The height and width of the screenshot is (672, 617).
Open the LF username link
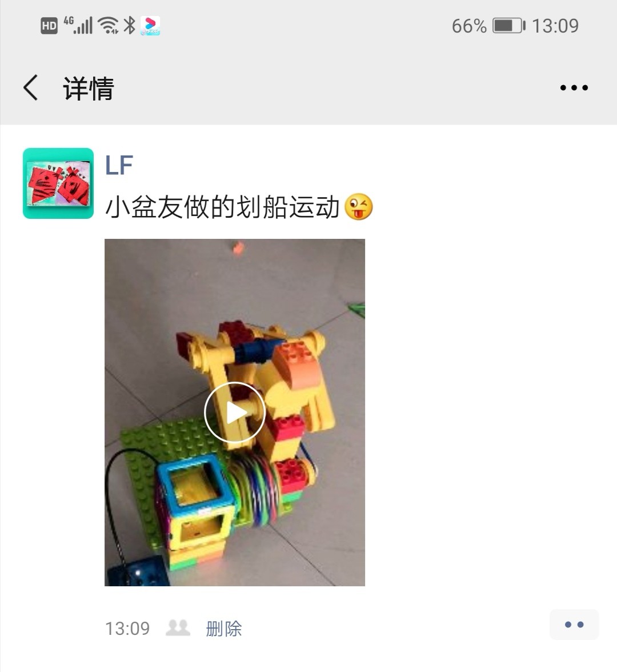(119, 166)
